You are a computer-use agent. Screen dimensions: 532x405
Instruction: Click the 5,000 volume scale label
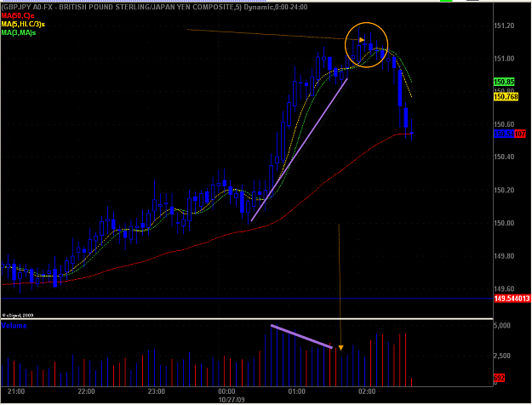tap(502, 326)
